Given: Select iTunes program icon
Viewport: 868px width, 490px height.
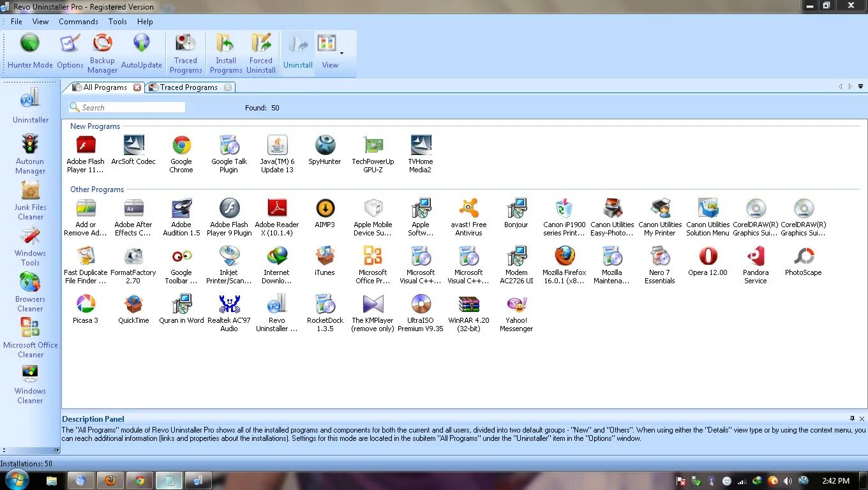Looking at the screenshot, I should [x=325, y=261].
